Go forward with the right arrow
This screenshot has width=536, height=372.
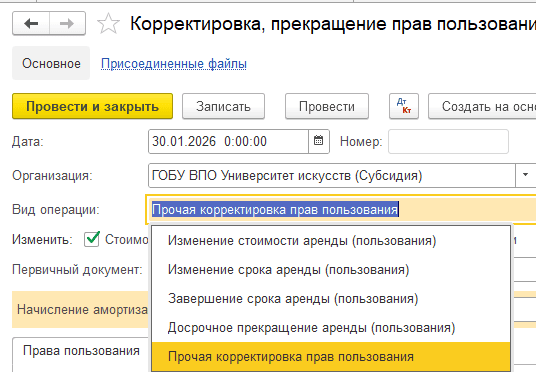click(x=67, y=23)
